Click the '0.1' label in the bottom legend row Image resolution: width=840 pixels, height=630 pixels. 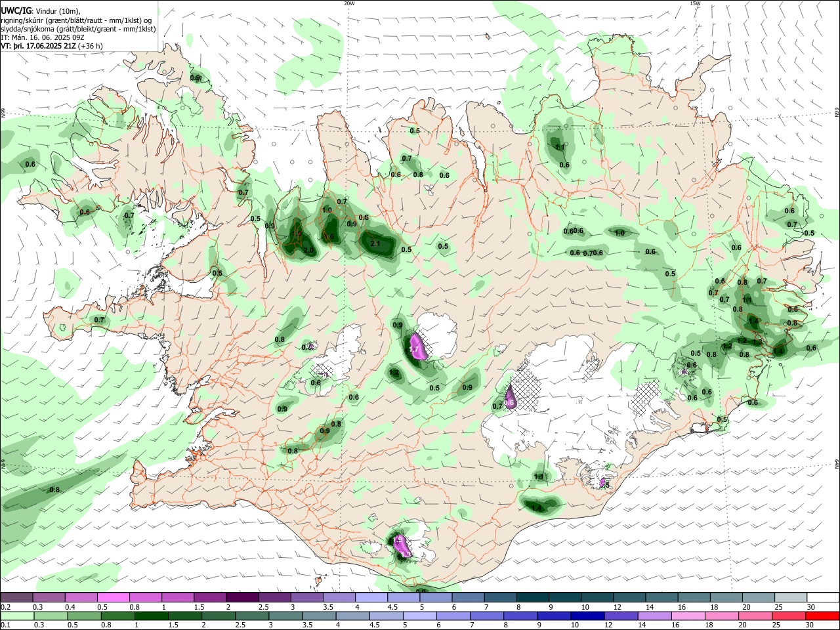click(5, 625)
